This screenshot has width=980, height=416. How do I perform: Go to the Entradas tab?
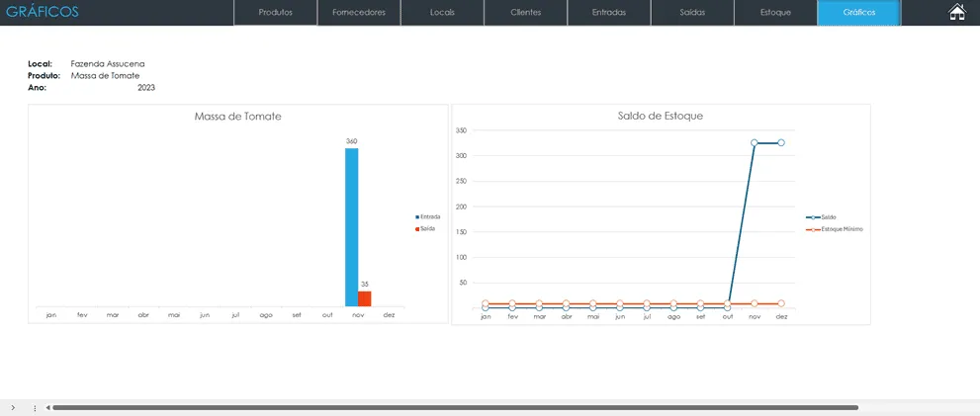(x=609, y=13)
